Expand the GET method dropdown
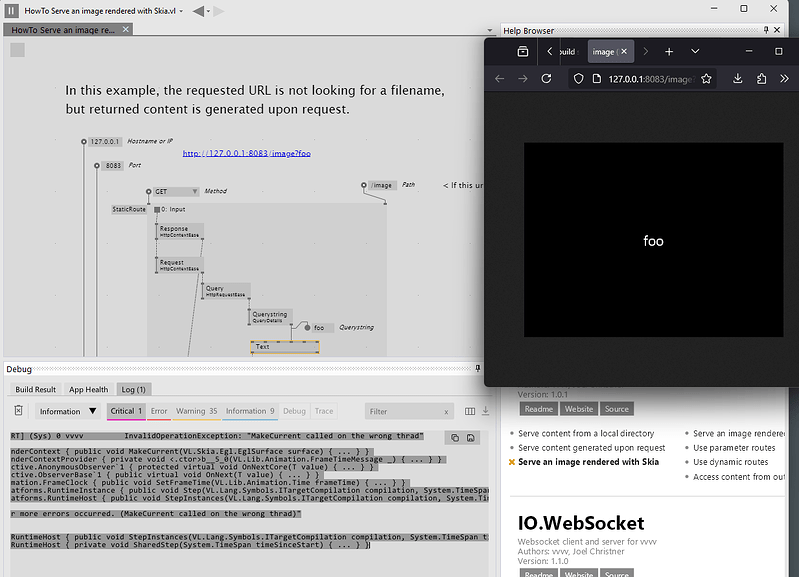The image size is (799, 577). coord(173,191)
